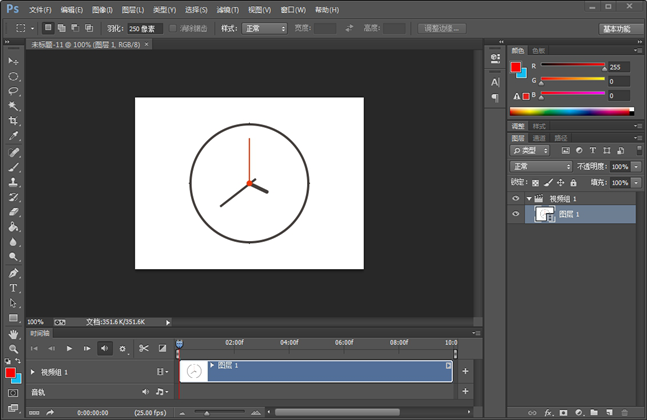Select the Rectangle shape tool

pyautogui.click(x=13, y=318)
